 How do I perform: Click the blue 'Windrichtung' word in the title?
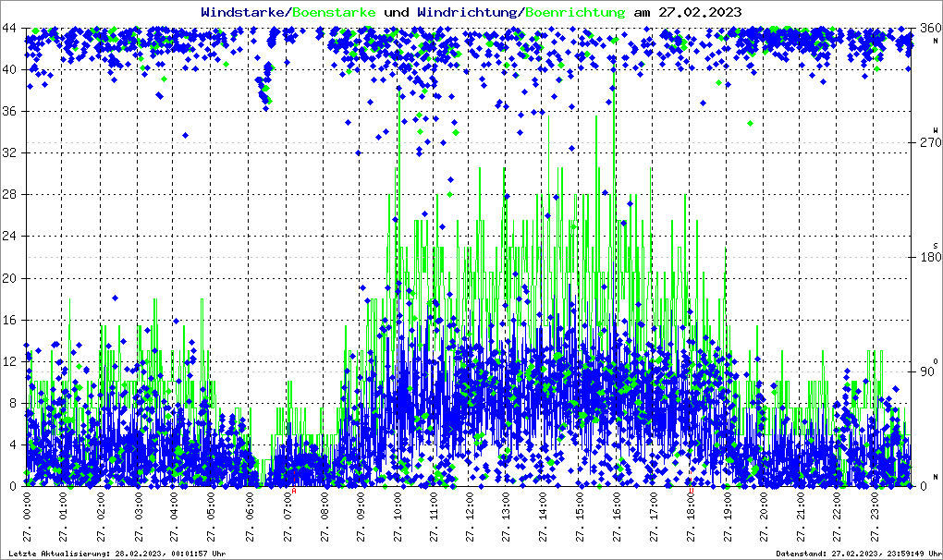(x=467, y=12)
